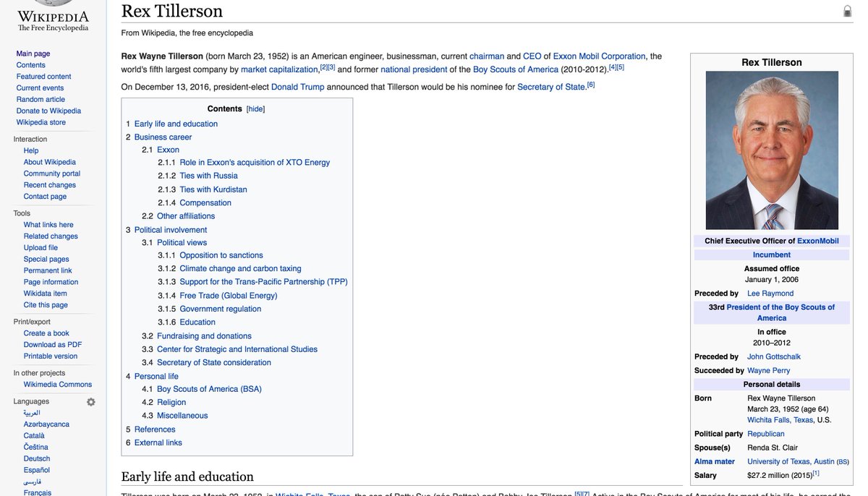Switch language to Español
Viewport: 868px width, 496px height.
tap(37, 470)
